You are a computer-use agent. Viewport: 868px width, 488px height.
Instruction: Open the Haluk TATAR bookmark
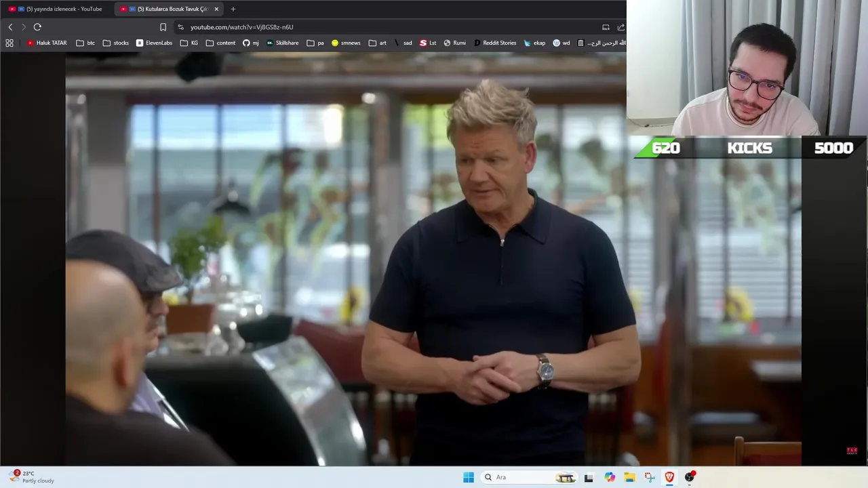pos(47,43)
